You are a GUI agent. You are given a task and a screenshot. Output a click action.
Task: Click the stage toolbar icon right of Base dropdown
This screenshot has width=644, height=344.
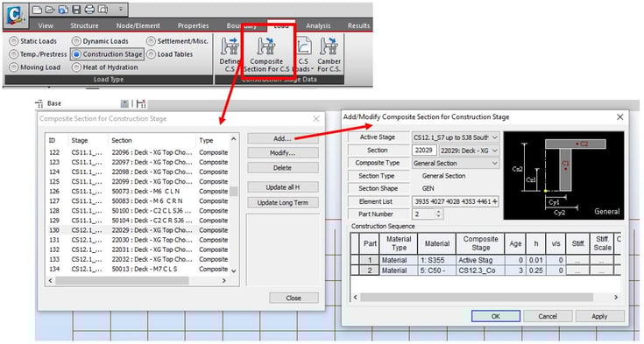[x=141, y=104]
